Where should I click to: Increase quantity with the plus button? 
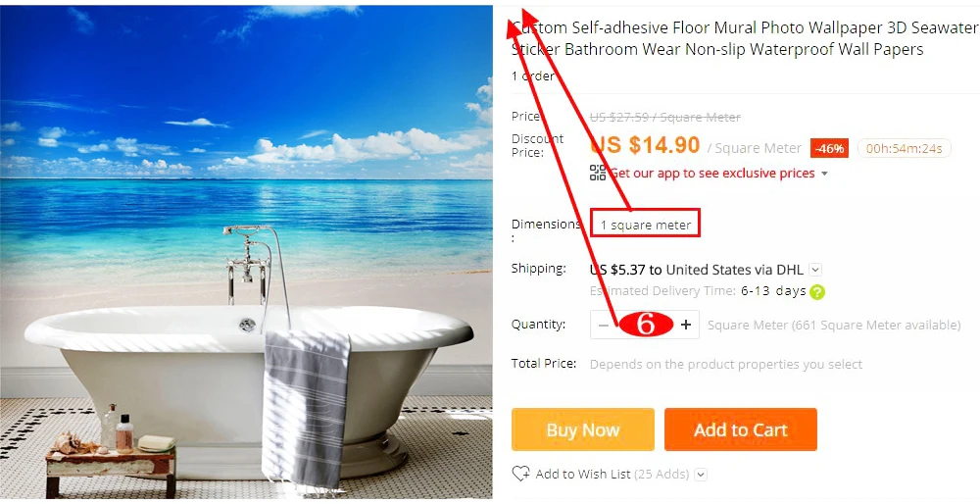tap(686, 325)
